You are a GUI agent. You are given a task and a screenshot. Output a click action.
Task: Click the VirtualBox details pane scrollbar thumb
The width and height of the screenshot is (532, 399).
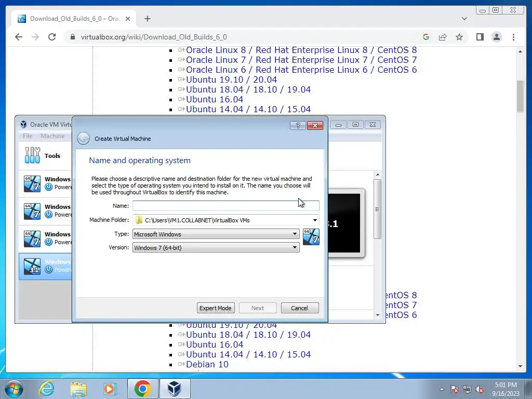[x=377, y=209]
